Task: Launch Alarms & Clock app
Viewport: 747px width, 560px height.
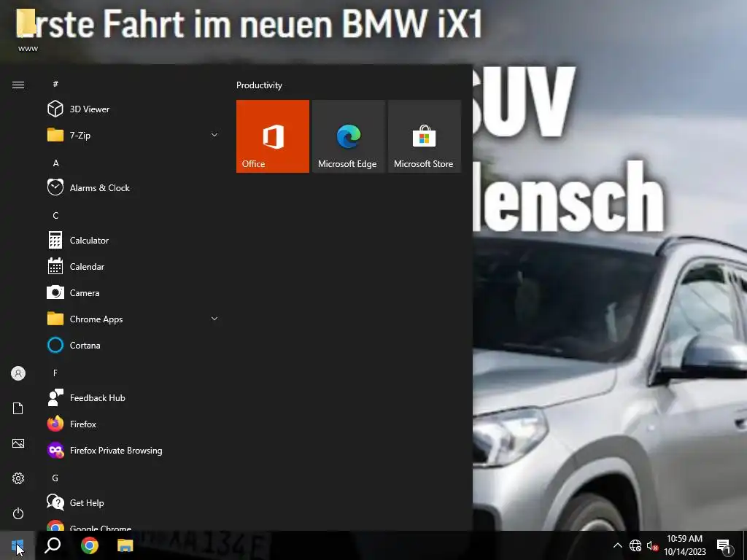Action: tap(133, 187)
